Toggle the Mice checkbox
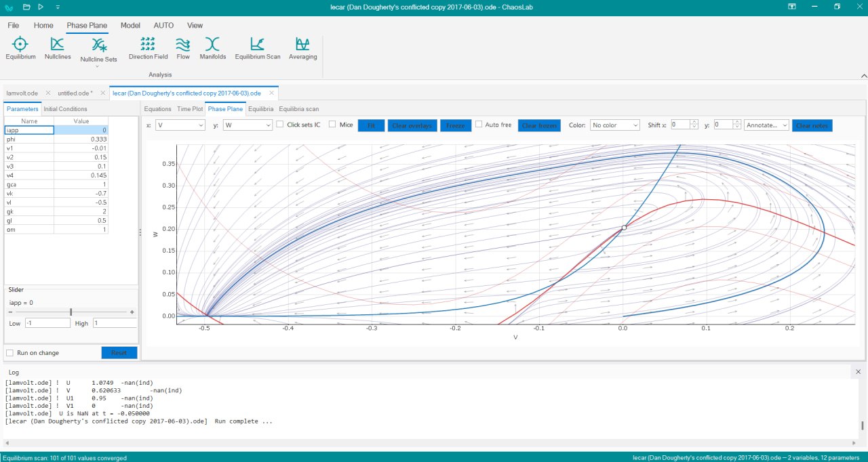868x462 pixels. (332, 125)
